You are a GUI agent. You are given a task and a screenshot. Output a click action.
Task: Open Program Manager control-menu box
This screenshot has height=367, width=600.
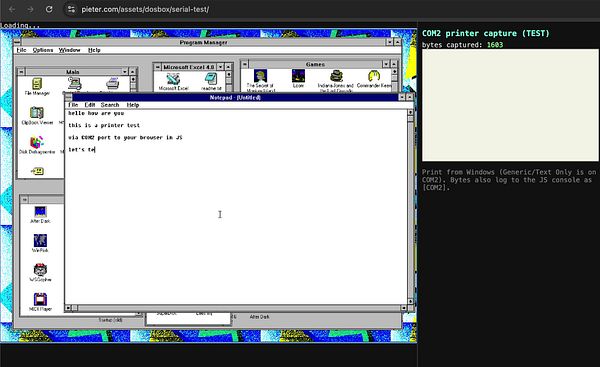(x=17, y=42)
